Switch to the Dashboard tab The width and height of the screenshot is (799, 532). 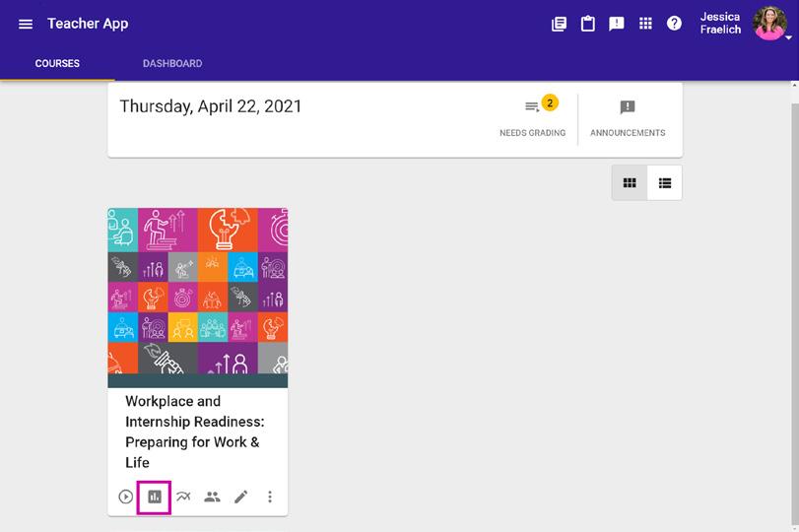point(172,64)
